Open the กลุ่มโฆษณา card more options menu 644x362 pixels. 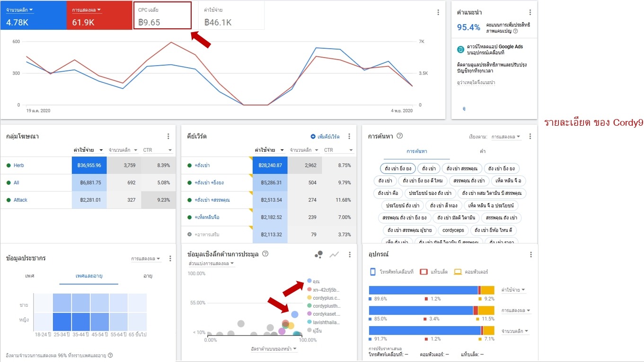click(x=168, y=137)
